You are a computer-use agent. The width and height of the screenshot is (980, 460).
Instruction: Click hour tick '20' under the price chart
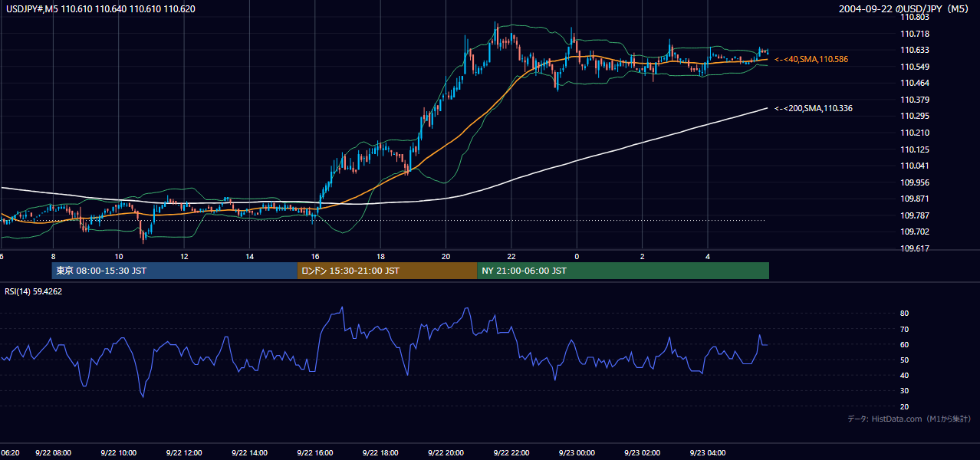point(446,256)
